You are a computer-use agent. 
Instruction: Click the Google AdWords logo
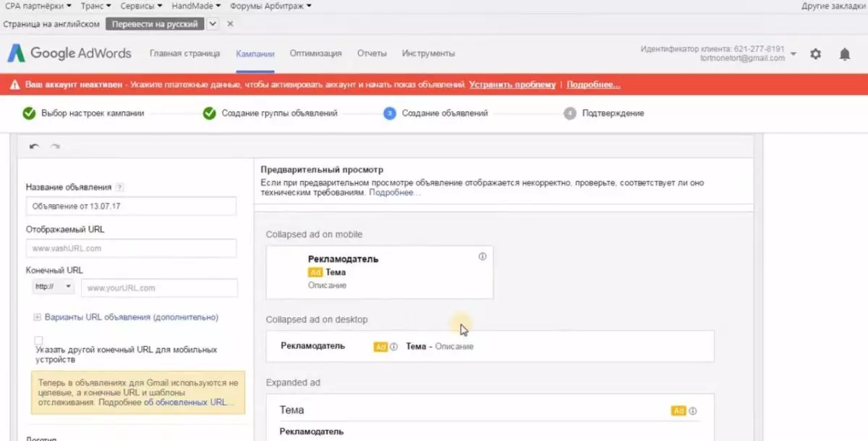click(x=70, y=53)
